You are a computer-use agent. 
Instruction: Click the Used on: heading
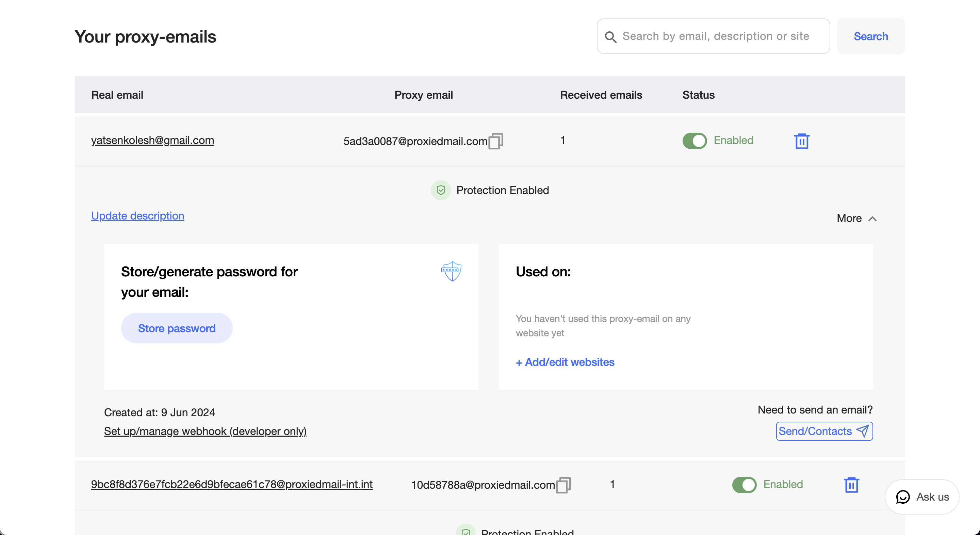[x=543, y=272]
